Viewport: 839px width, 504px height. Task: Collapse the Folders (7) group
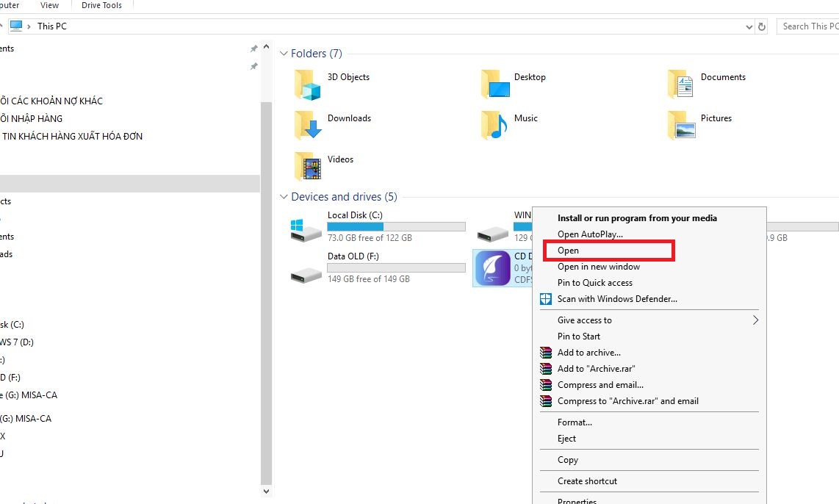pos(284,54)
